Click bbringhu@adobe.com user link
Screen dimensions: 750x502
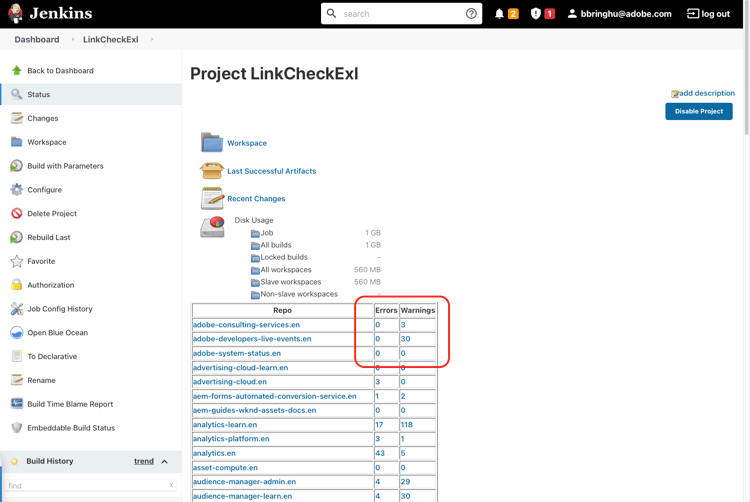click(x=626, y=14)
